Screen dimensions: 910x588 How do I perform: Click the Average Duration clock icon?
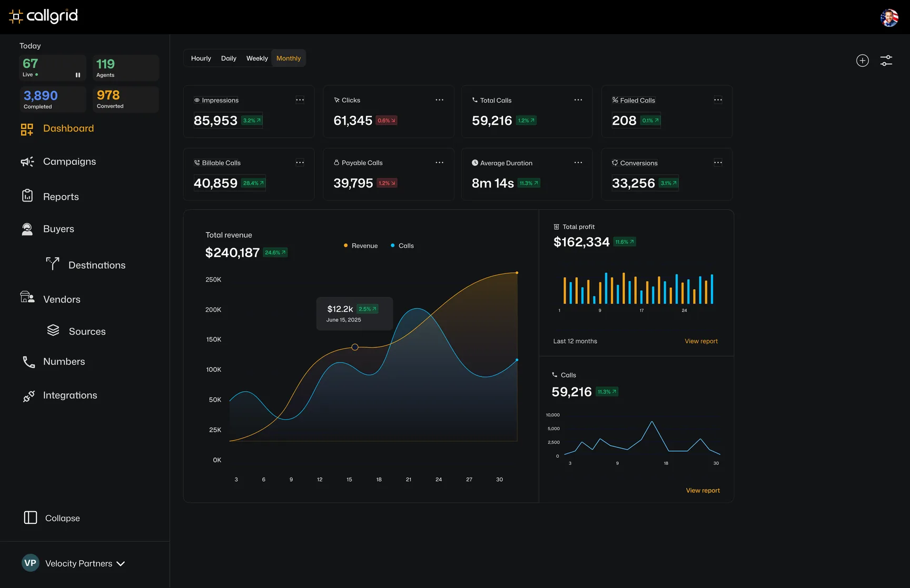click(475, 163)
